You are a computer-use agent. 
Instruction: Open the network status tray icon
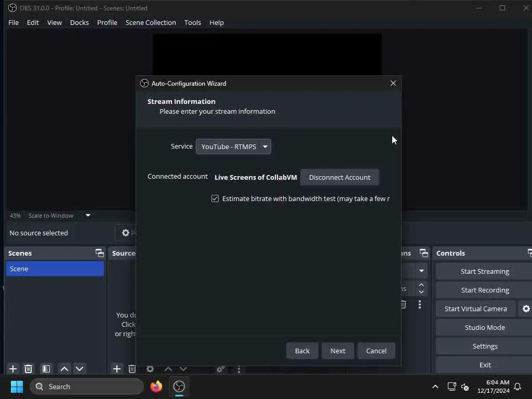tap(451, 387)
